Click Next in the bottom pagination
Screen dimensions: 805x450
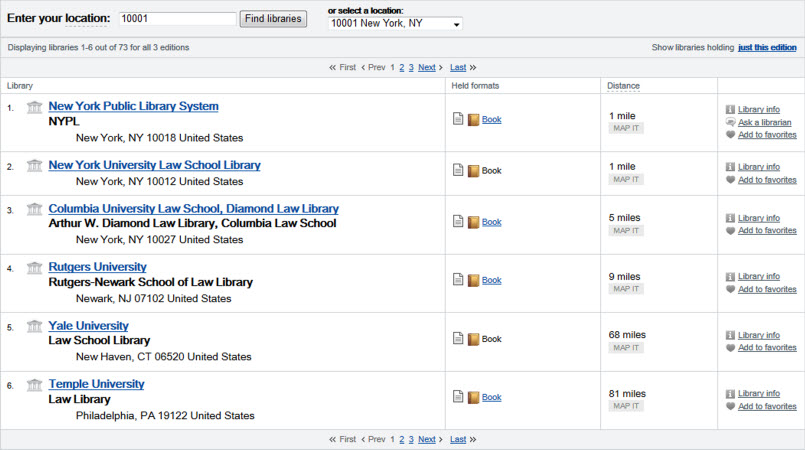[427, 439]
